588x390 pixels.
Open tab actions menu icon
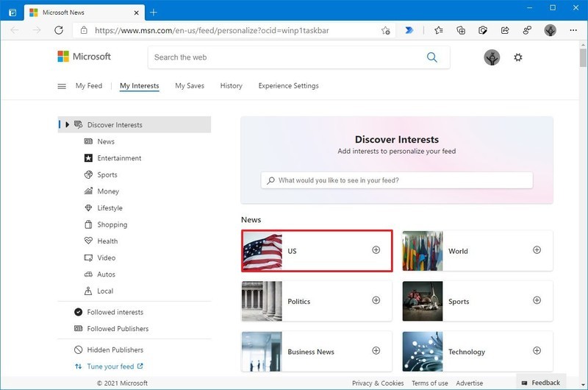tap(12, 13)
